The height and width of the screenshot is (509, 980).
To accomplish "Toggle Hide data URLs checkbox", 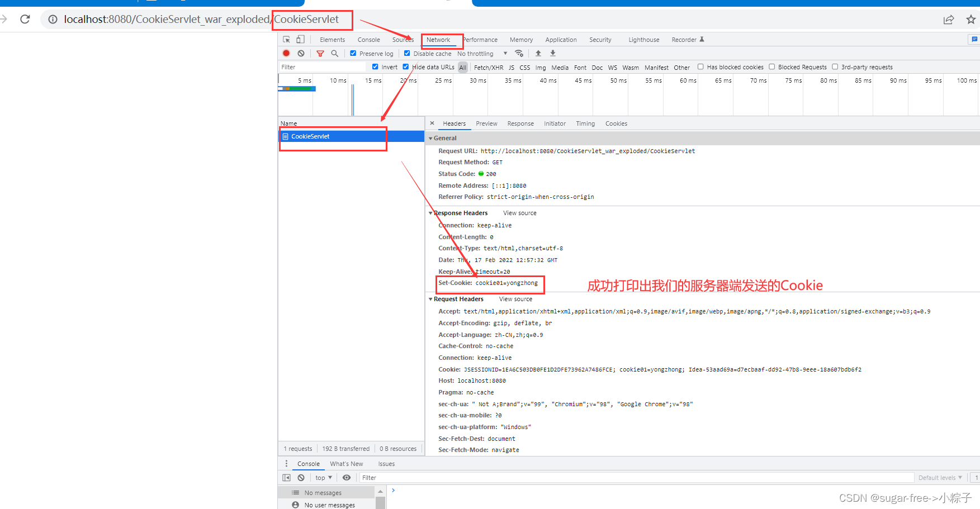I will (x=406, y=67).
